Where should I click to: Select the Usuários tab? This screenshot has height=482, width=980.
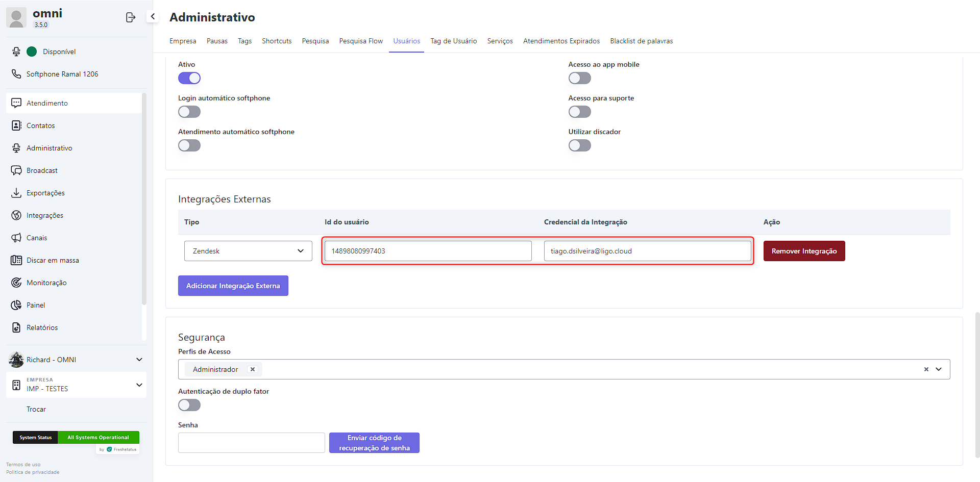click(x=407, y=41)
